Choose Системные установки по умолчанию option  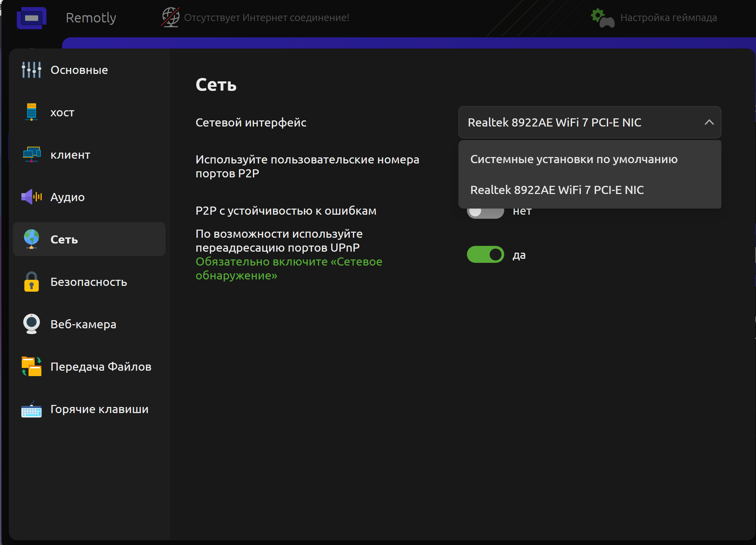click(574, 159)
